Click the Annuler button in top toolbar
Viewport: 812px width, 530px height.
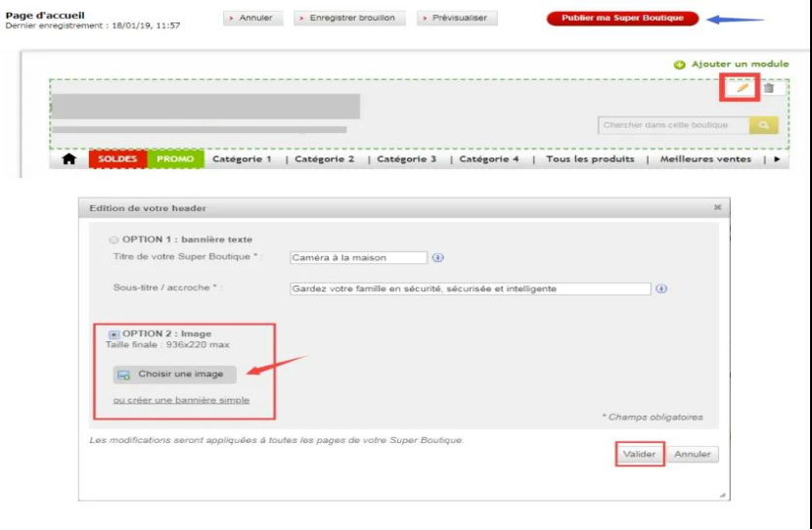pos(253,18)
